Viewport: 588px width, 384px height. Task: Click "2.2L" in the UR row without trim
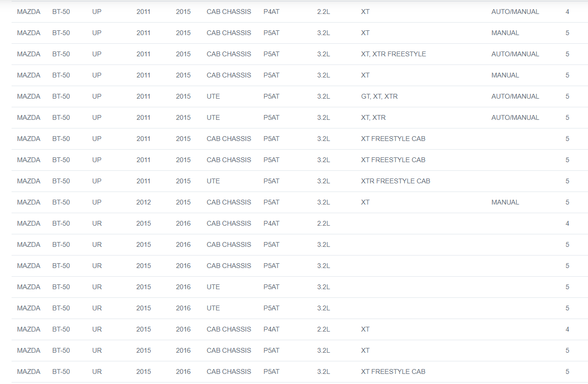tap(323, 223)
